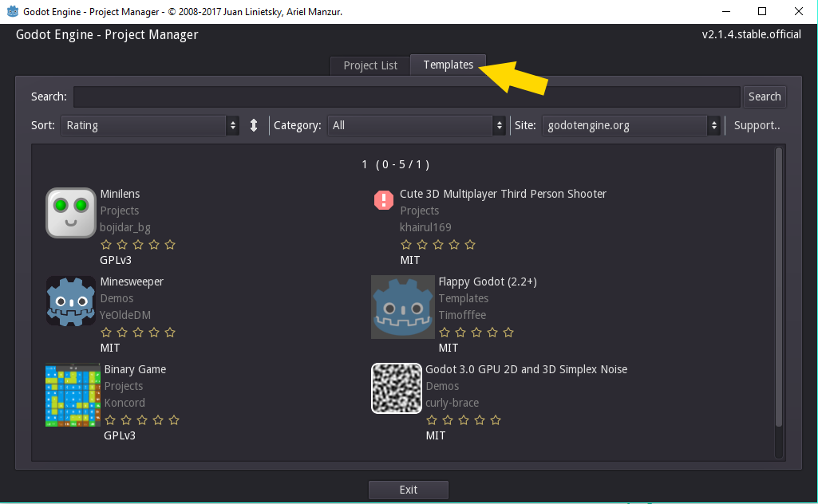Click the Godot icon in the title bar
Image resolution: width=818 pixels, height=504 pixels.
pyautogui.click(x=13, y=11)
